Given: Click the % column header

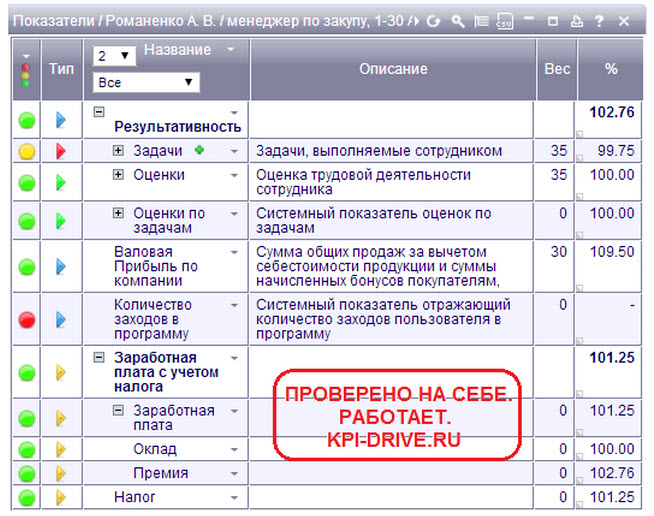Looking at the screenshot, I should coord(611,69).
